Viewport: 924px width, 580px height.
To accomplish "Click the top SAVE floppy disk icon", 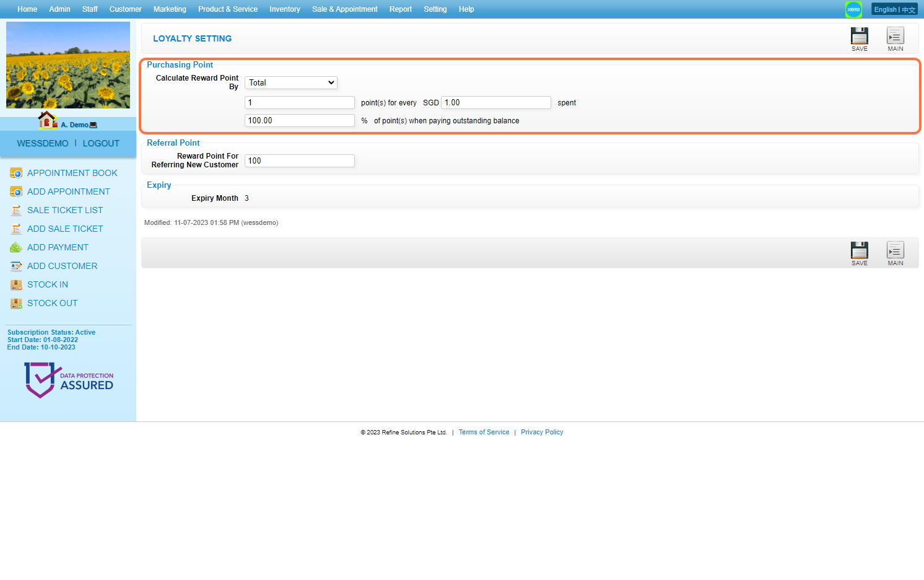I will click(859, 36).
